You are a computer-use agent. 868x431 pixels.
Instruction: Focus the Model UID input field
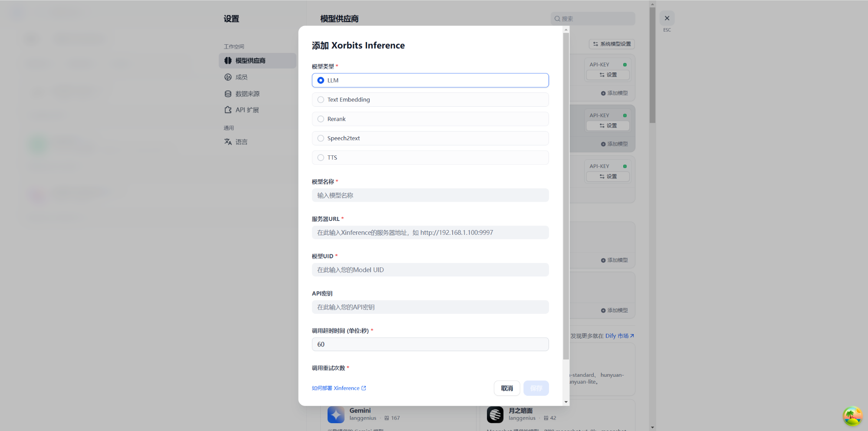click(430, 270)
